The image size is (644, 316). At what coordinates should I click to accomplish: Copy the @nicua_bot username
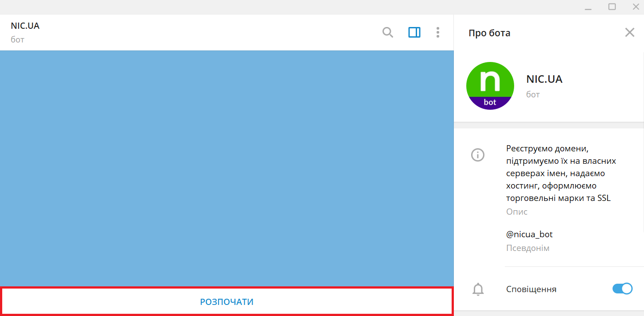tap(529, 235)
